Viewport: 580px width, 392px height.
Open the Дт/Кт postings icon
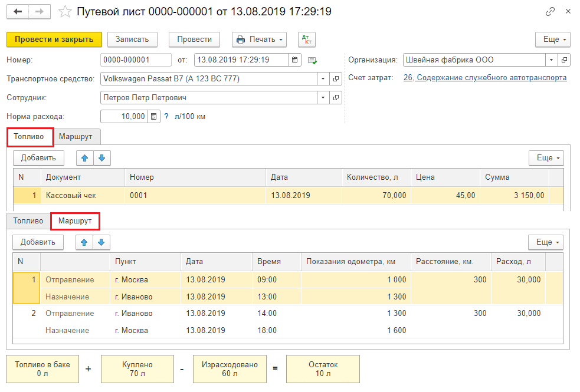click(307, 39)
